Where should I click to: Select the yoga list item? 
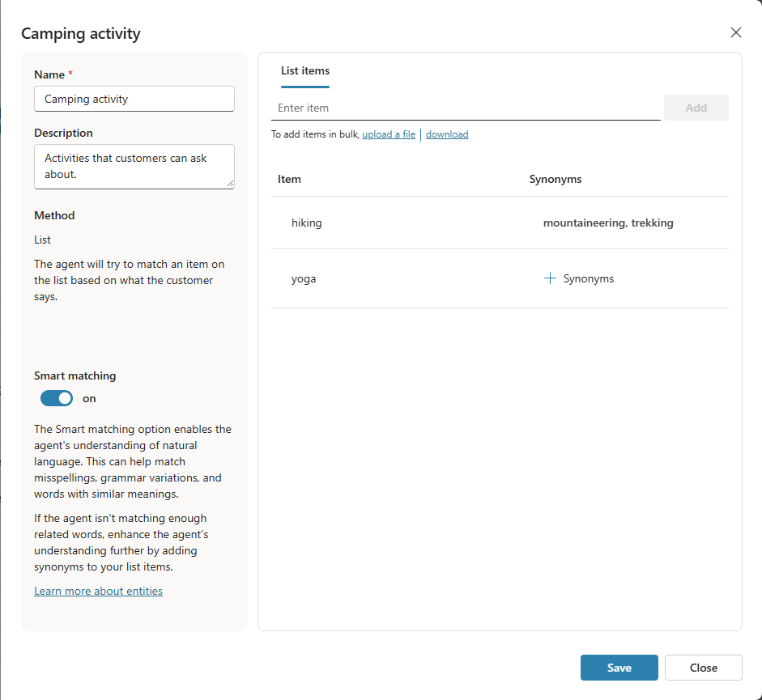point(304,278)
